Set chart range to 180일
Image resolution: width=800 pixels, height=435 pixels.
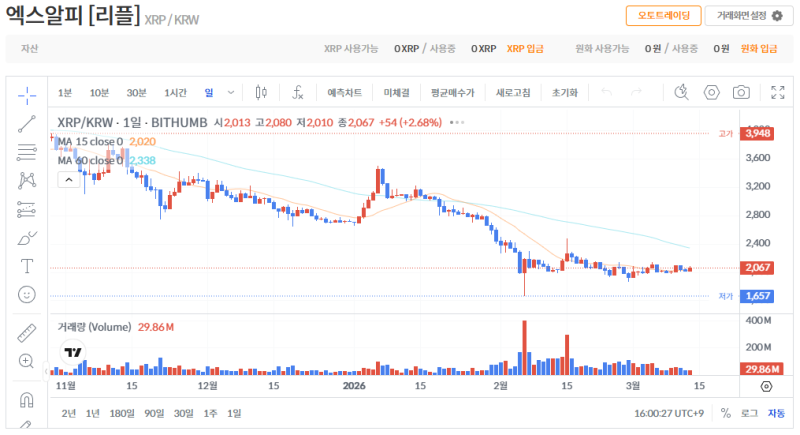[122, 413]
